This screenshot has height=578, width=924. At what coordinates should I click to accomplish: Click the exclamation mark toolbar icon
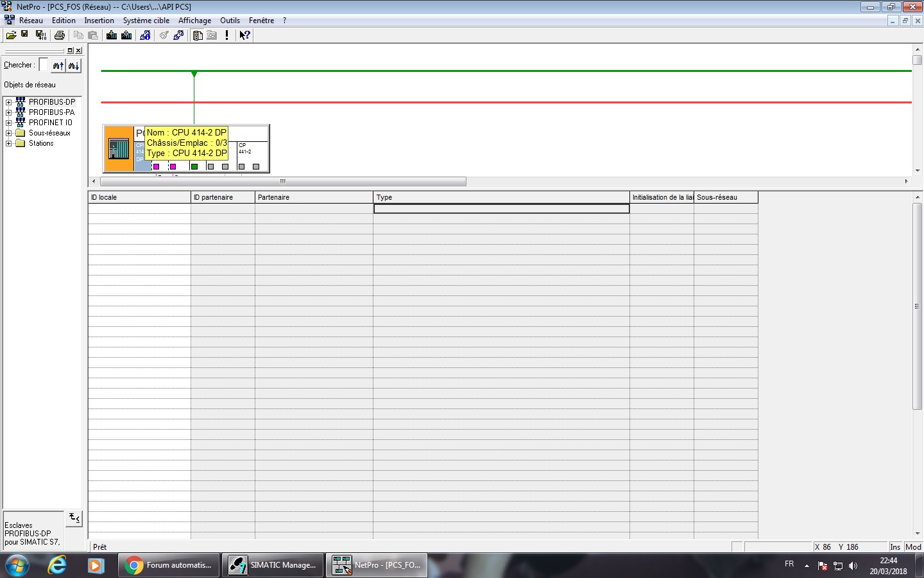click(x=227, y=35)
